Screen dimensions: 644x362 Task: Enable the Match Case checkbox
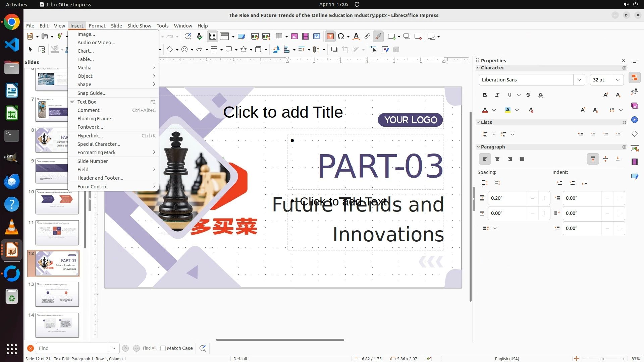[x=163, y=348]
